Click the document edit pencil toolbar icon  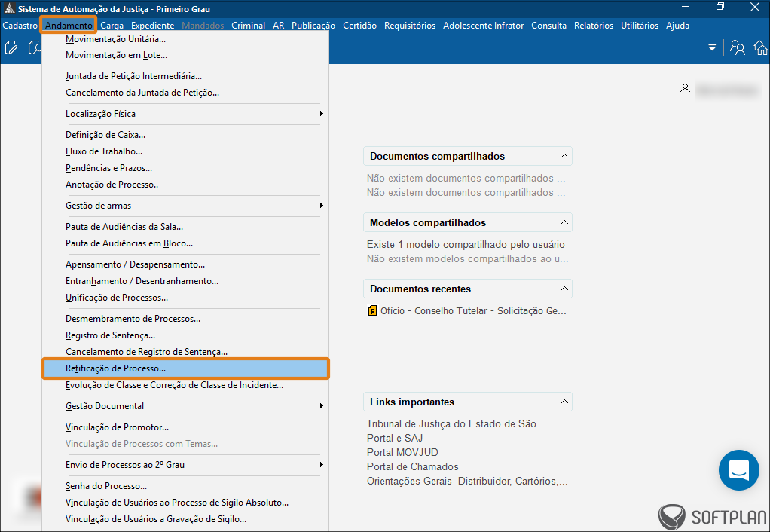pos(11,47)
